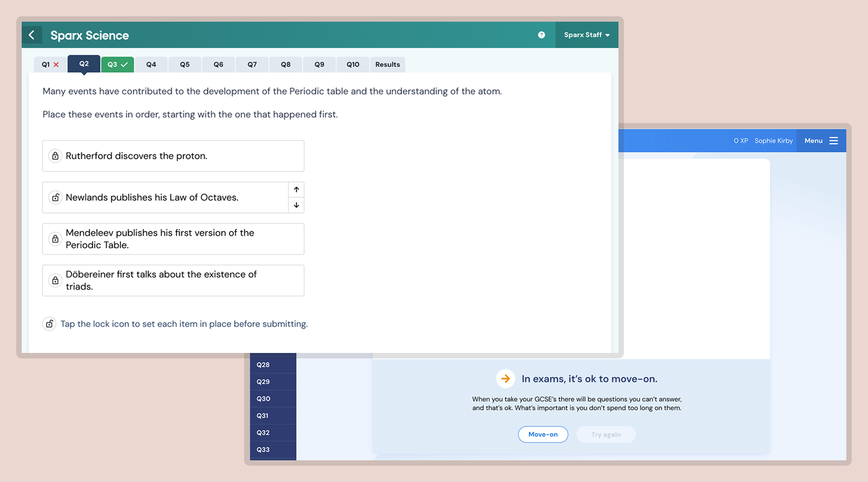Open the Results tab
The width and height of the screenshot is (868, 482).
pos(387,65)
